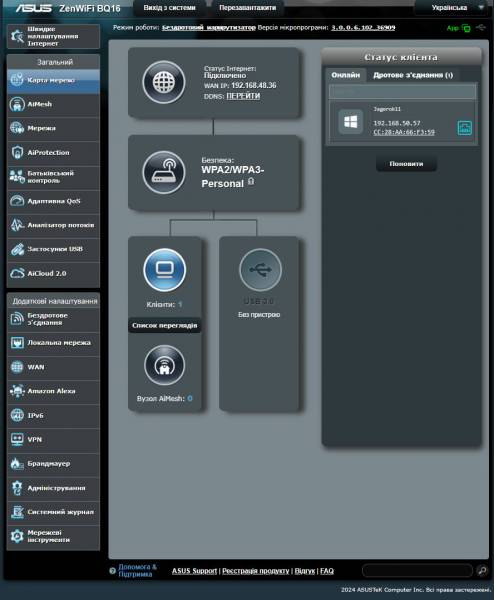The width and height of the screenshot is (494, 600).
Task: Click the IPv6 sidebar icon
Action: 17,415
